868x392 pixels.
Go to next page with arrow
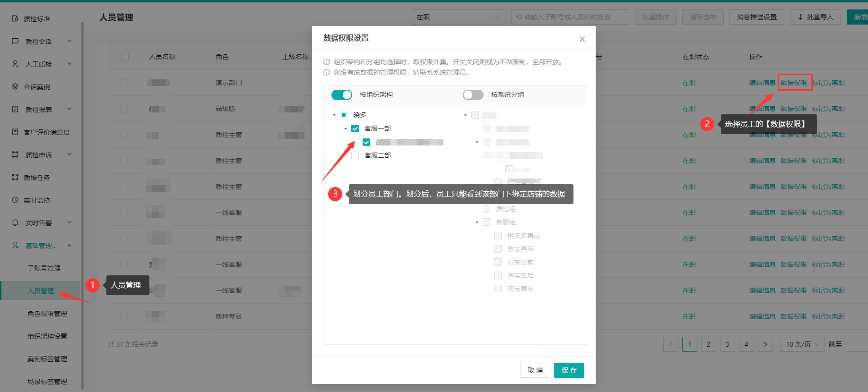[x=765, y=344]
